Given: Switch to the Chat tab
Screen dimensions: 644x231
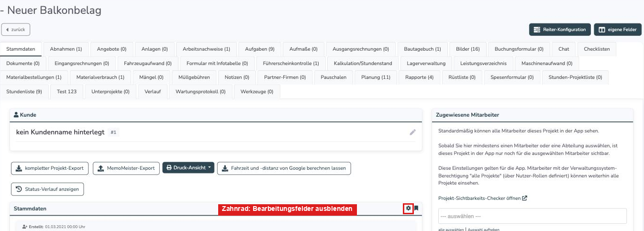Looking at the screenshot, I should pyautogui.click(x=564, y=49).
